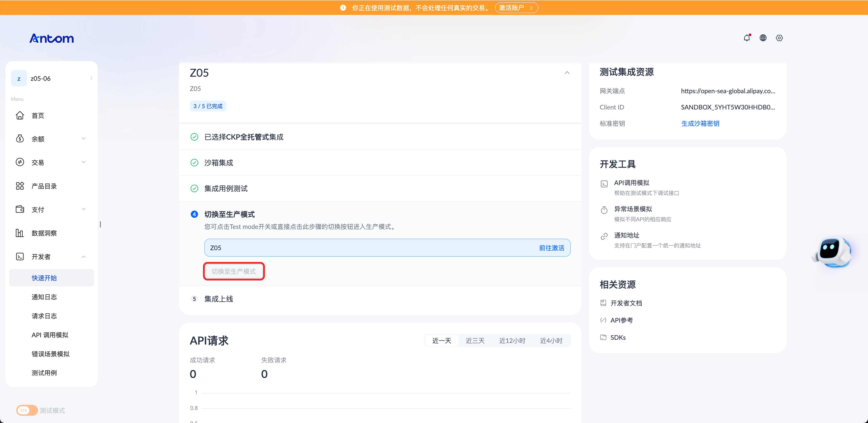
Task: Open the 开发者文档 link
Action: pyautogui.click(x=626, y=303)
